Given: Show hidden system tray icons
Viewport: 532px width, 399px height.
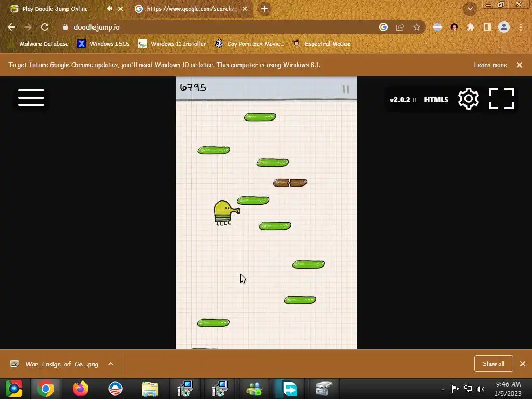Looking at the screenshot, I should click(443, 389).
